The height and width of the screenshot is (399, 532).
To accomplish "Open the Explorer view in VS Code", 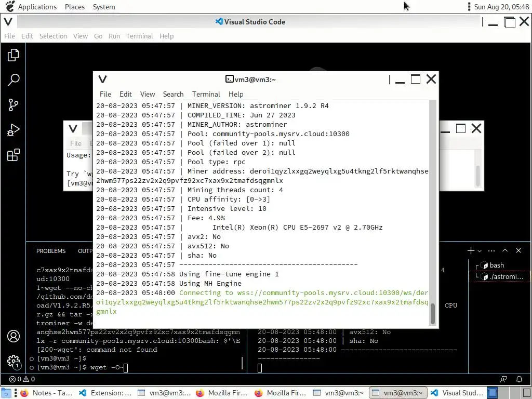I will pos(13,55).
